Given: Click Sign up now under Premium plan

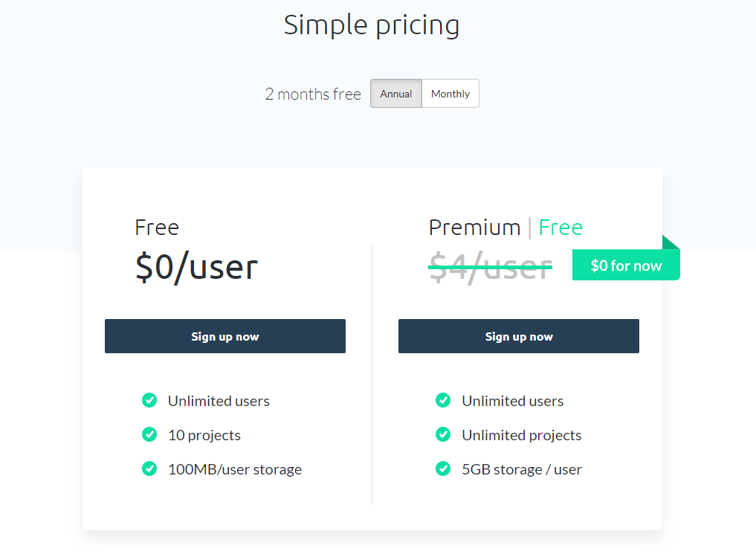Looking at the screenshot, I should pos(519,336).
